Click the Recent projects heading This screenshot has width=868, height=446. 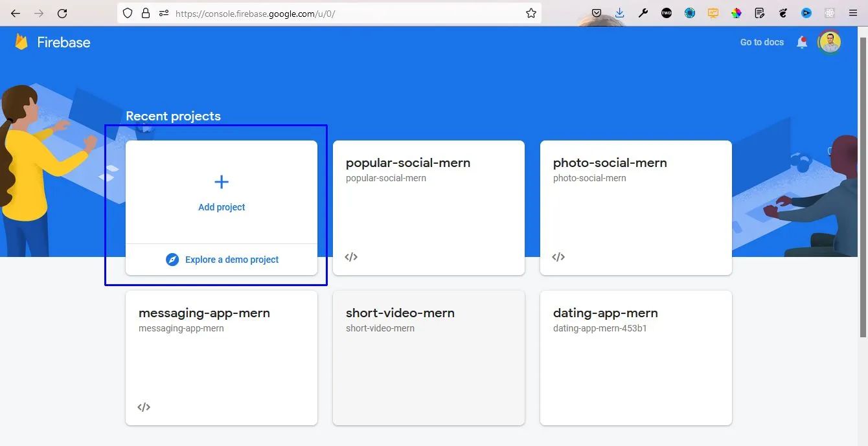point(173,116)
